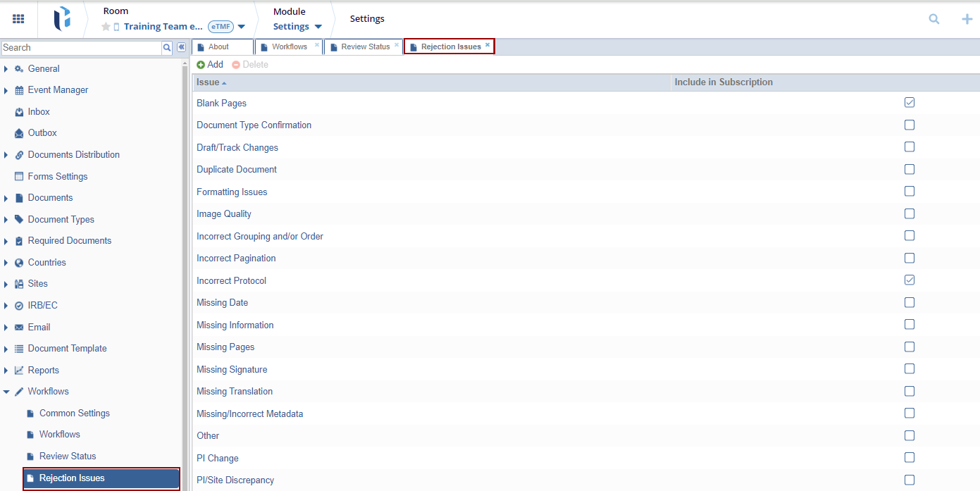The height and width of the screenshot is (491, 980).
Task: Toggle Incorrect Protocol subscription checkbox
Action: point(909,280)
